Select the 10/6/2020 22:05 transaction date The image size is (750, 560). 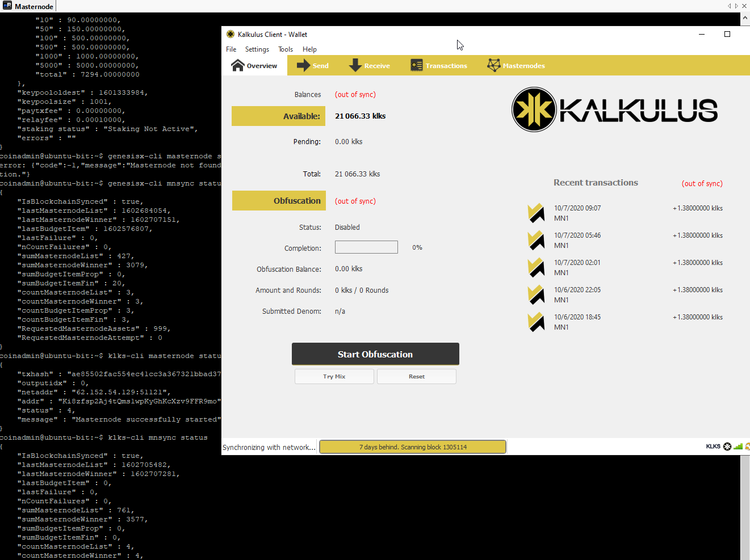click(577, 290)
